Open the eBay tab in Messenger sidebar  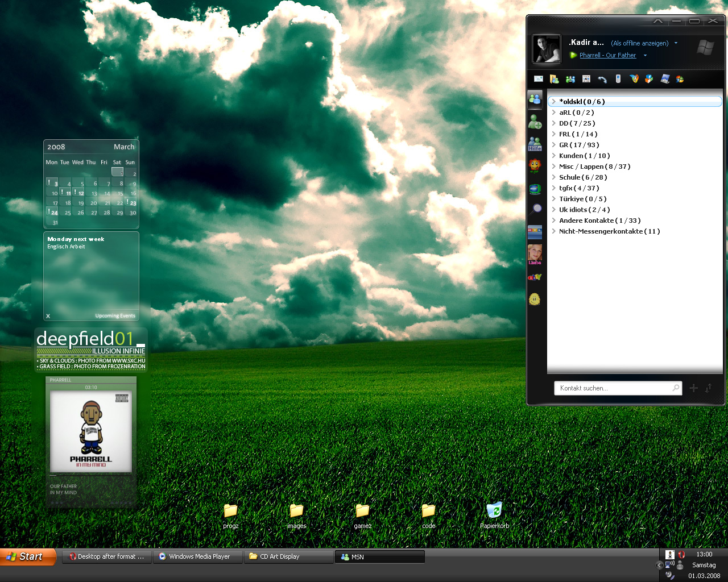(535, 277)
